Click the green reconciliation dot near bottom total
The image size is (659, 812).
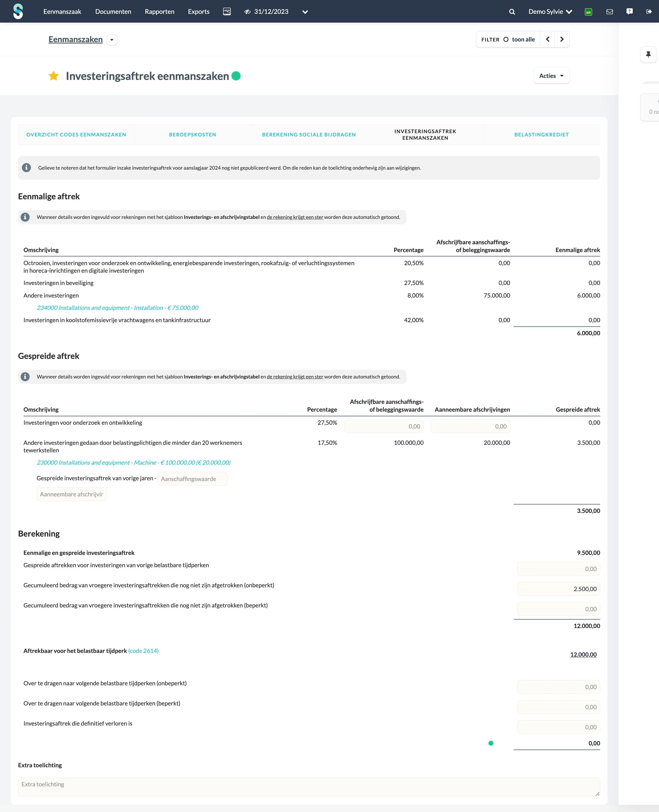490,743
